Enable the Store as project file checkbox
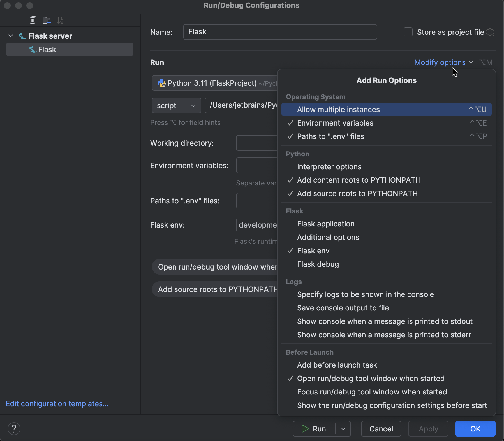 [x=408, y=32]
